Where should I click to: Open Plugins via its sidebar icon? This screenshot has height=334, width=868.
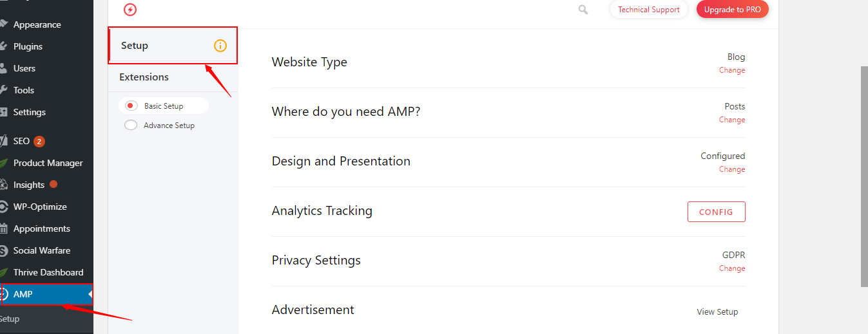pyautogui.click(x=4, y=46)
